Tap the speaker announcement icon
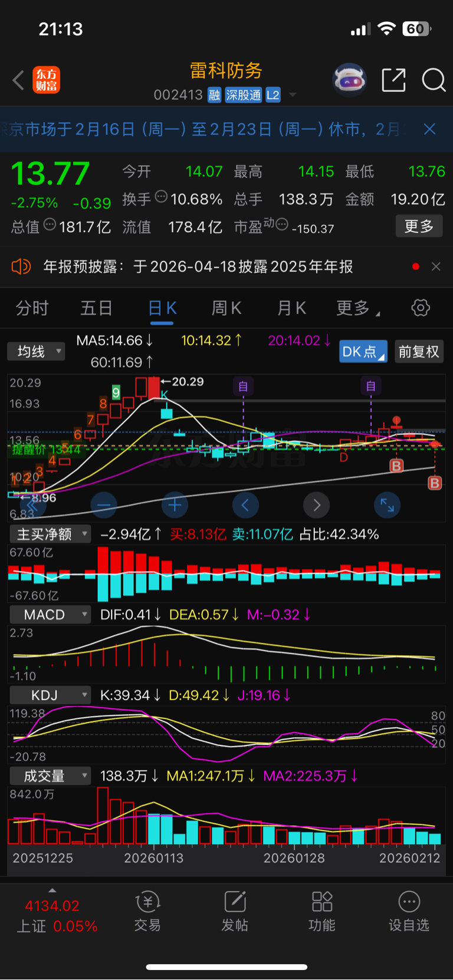Viewport: 453px width, 980px height. click(x=21, y=267)
